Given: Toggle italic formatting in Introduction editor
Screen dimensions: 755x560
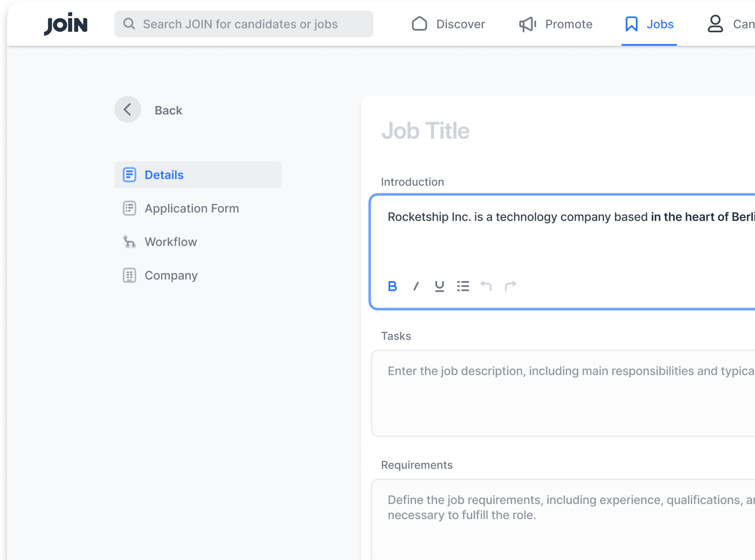Looking at the screenshot, I should 416,286.
